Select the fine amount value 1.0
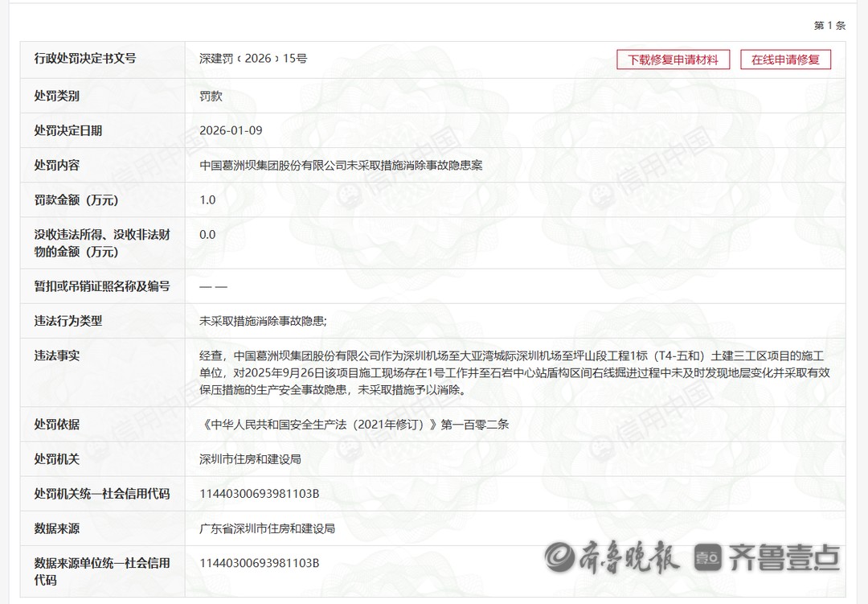868x604 pixels. 207,199
